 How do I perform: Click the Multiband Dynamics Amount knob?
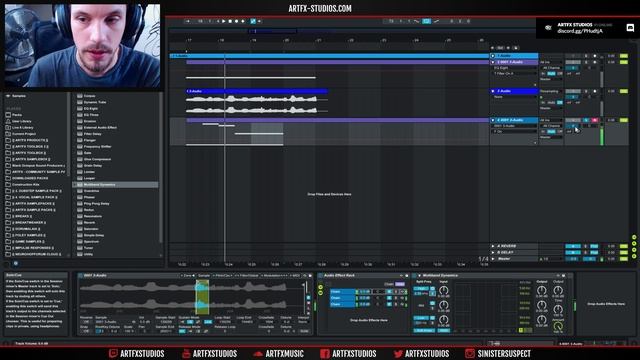click(558, 326)
